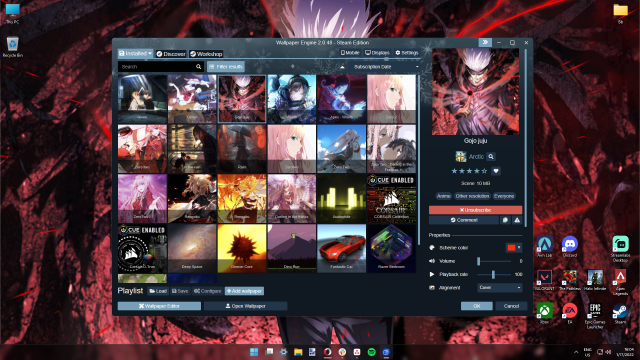Image resolution: width=640 pixels, height=360 pixels.
Task: Toggle sort order ascending arrow
Action: (342, 67)
